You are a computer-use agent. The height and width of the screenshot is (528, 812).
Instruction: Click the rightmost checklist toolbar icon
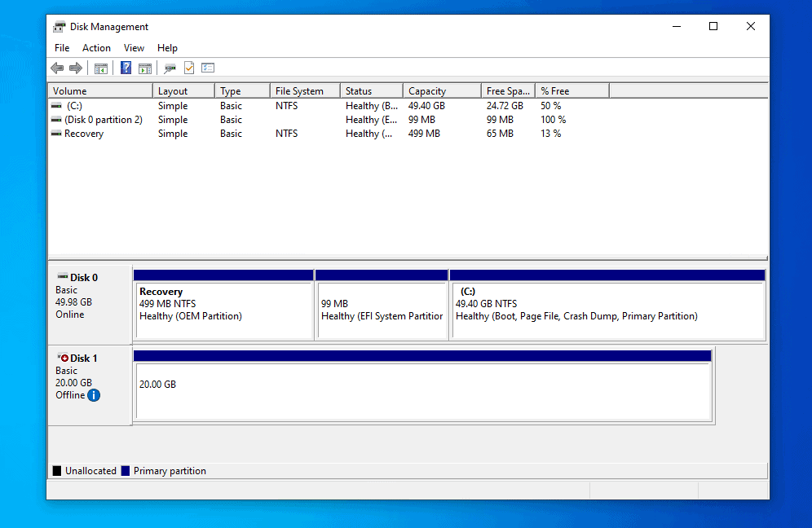[209, 68]
